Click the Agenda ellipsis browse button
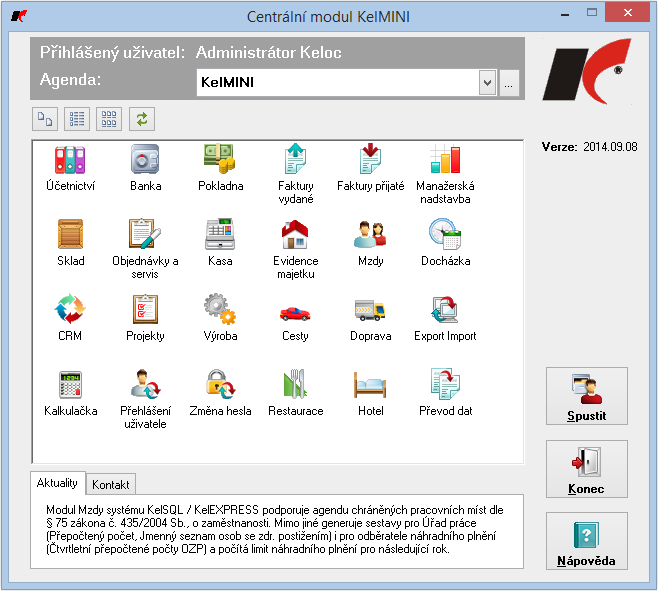 (x=509, y=83)
